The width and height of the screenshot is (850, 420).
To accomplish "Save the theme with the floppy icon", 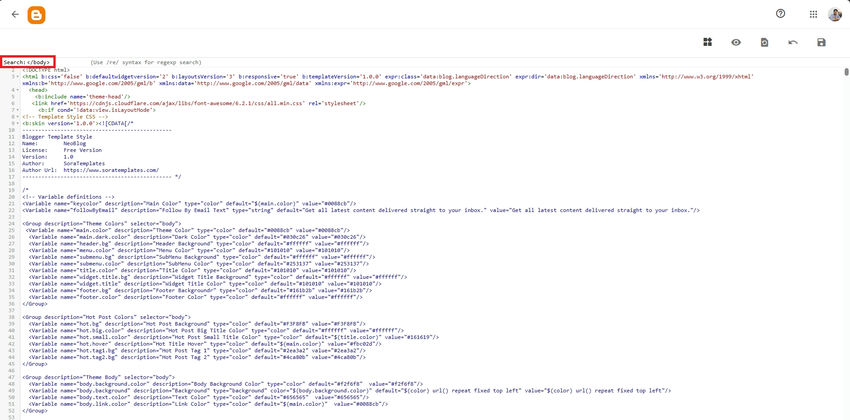I will pos(821,42).
